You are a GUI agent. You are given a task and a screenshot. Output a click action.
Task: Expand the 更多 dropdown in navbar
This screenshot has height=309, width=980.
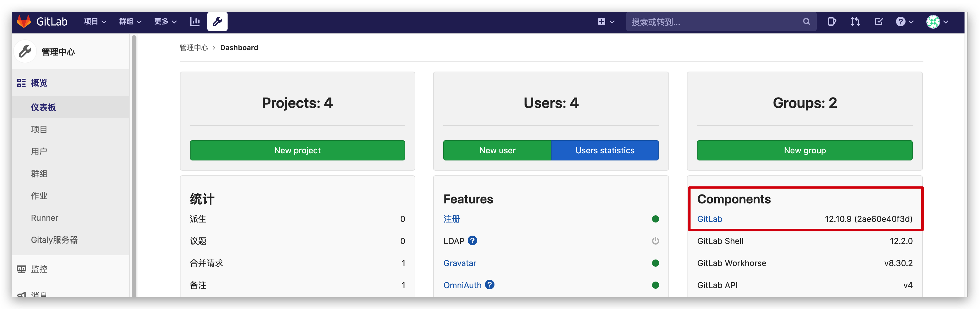pos(166,22)
